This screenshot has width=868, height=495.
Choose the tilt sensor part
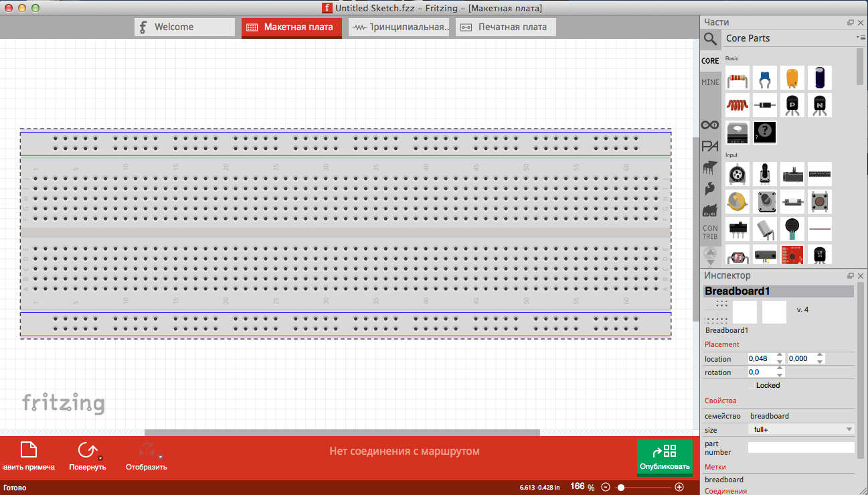[765, 229]
